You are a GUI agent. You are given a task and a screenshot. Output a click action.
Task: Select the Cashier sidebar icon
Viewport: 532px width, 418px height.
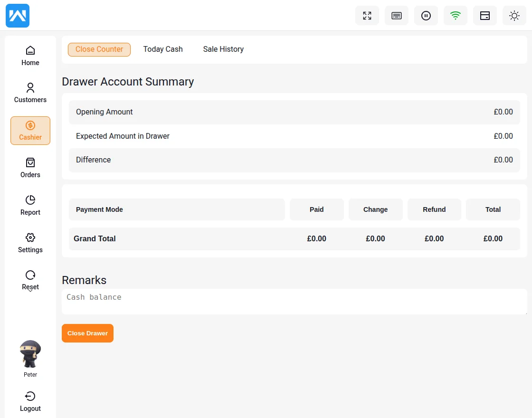[x=30, y=130]
